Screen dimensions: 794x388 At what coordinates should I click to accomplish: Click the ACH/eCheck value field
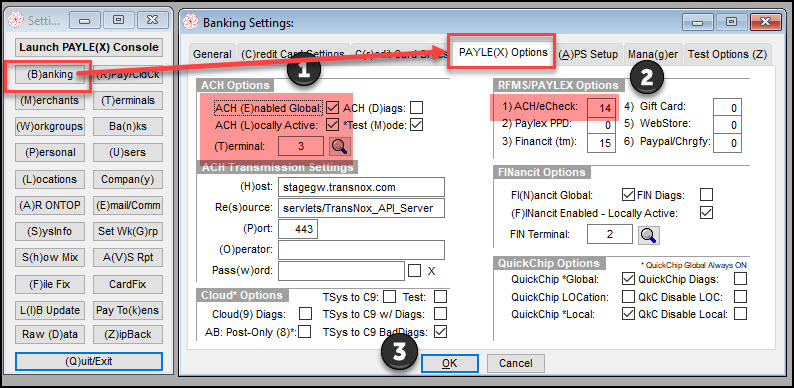coord(602,107)
